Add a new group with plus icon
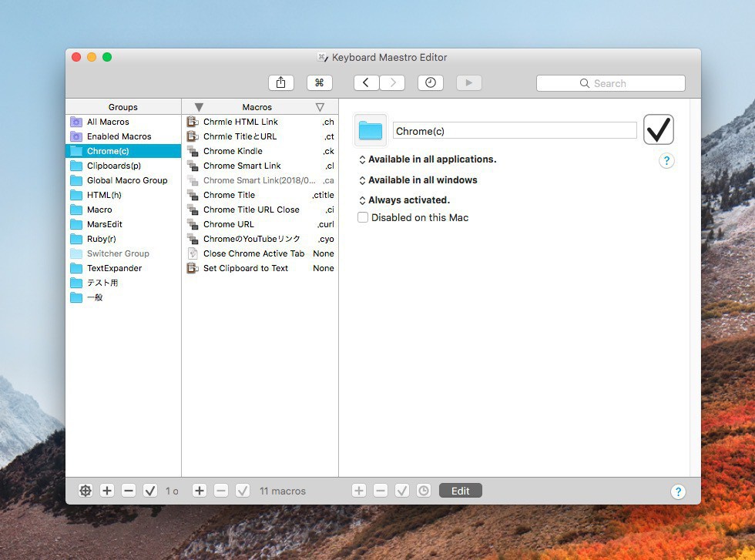The width and height of the screenshot is (755, 560). 107,491
